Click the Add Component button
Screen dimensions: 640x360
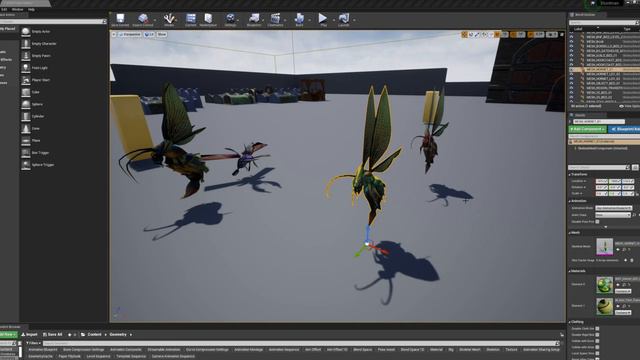tap(587, 129)
